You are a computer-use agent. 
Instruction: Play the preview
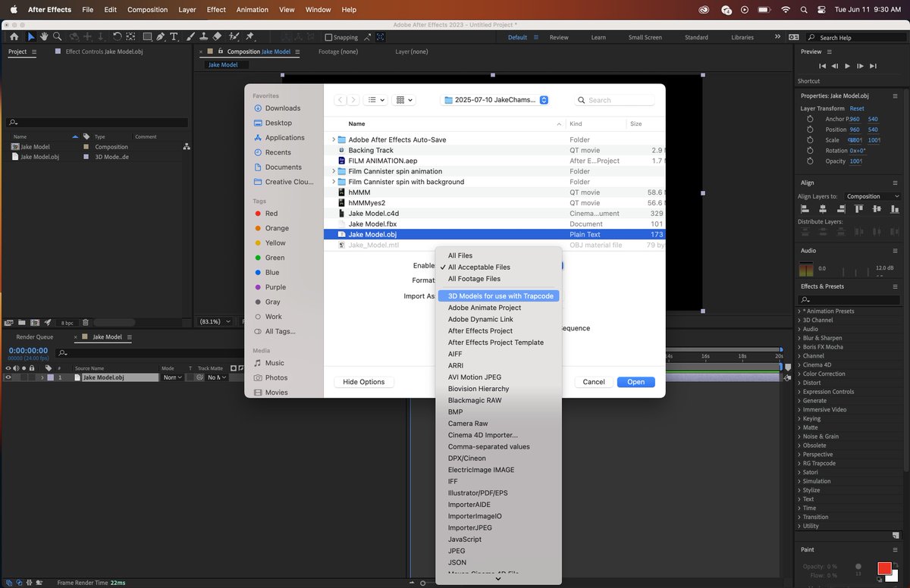848,66
